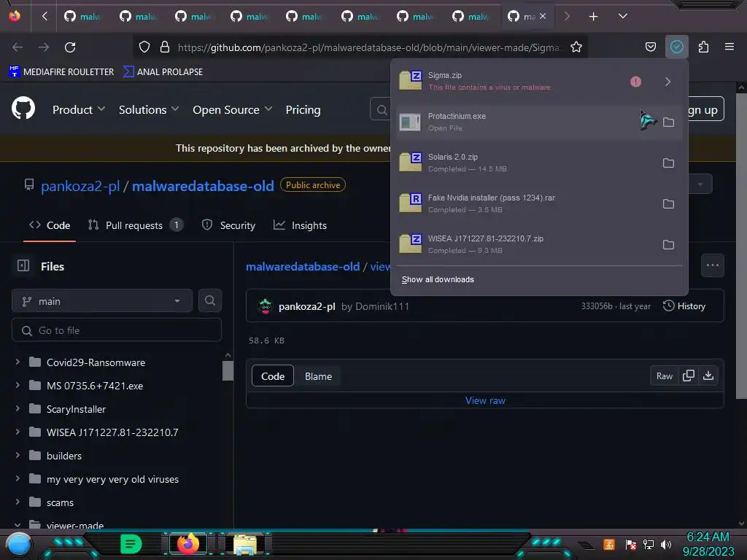This screenshot has height=560, width=747.
Task: Expand the Product menu
Action: [79, 109]
